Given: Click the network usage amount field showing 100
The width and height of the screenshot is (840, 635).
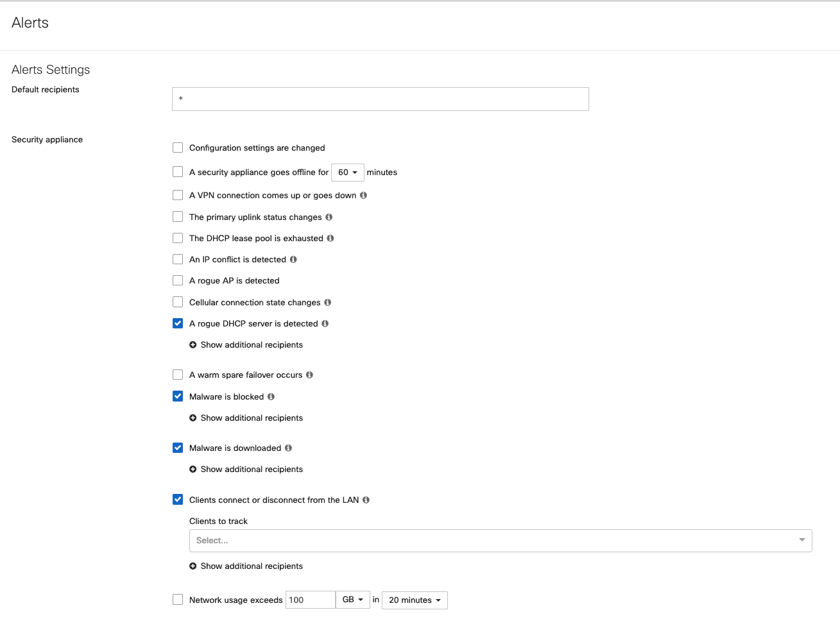Looking at the screenshot, I should [x=310, y=599].
